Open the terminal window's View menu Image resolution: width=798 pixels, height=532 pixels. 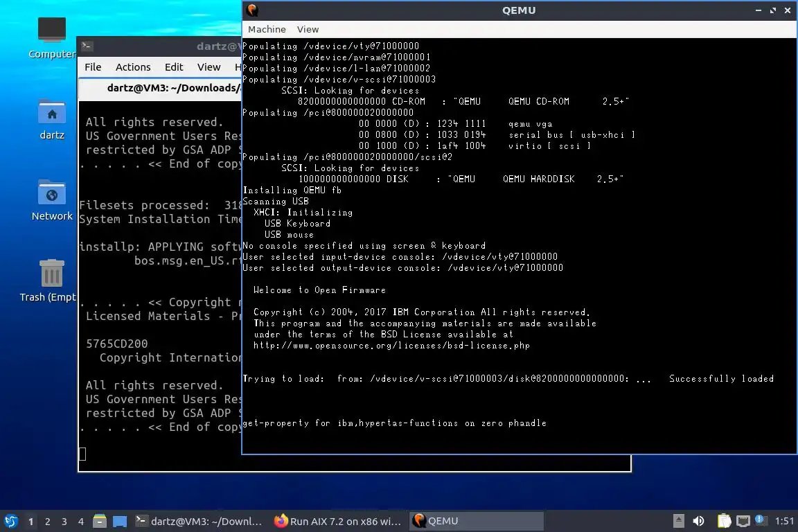pyautogui.click(x=209, y=67)
